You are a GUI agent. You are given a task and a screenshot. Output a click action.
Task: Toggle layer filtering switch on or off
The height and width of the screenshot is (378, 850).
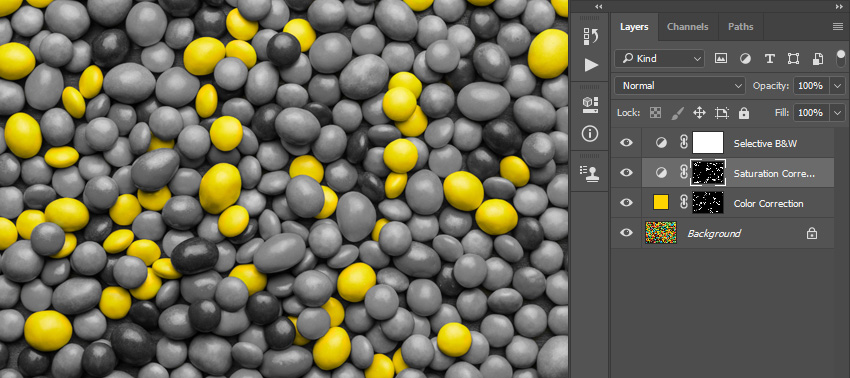pyautogui.click(x=841, y=58)
